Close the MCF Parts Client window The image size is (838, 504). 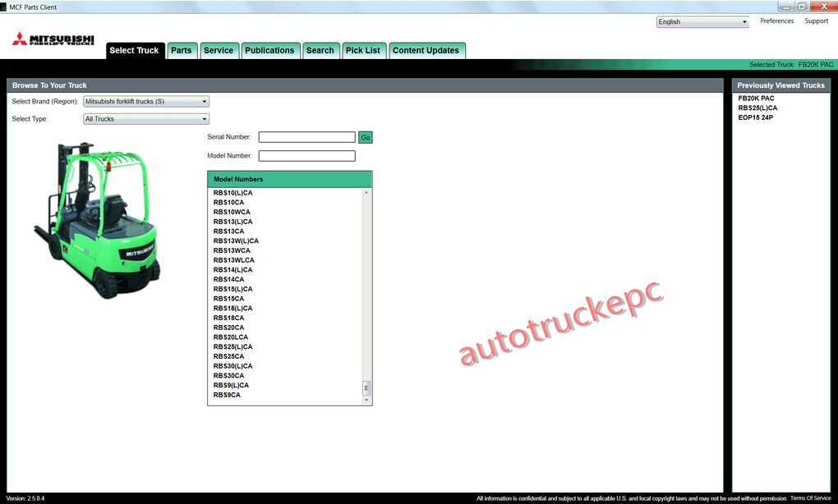coord(823,7)
